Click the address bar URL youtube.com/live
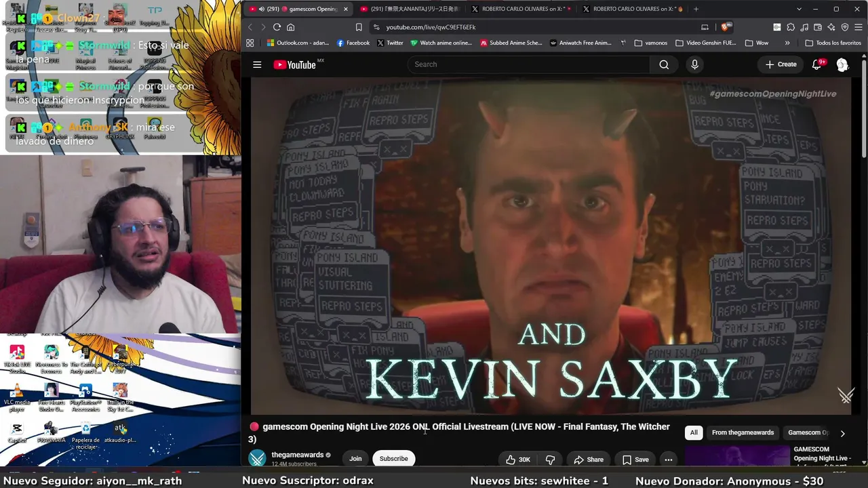Screen dimensions: 868x488 point(431,27)
